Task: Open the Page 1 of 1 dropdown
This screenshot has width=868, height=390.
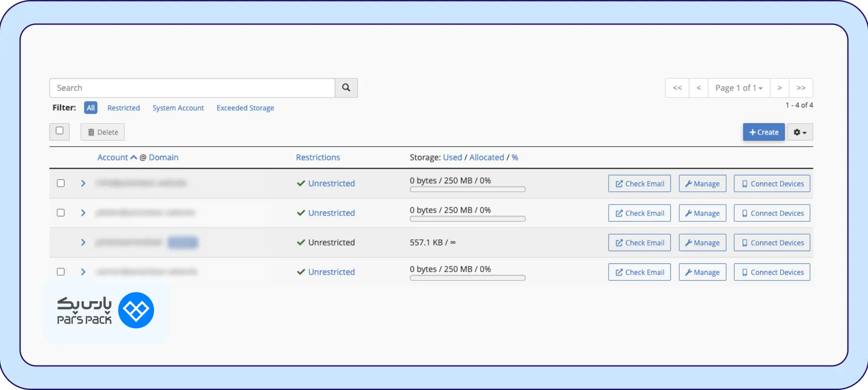Action: point(739,88)
